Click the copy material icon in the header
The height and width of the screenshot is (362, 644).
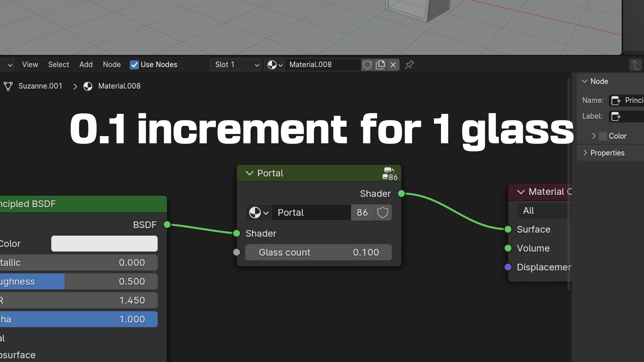coord(380,65)
